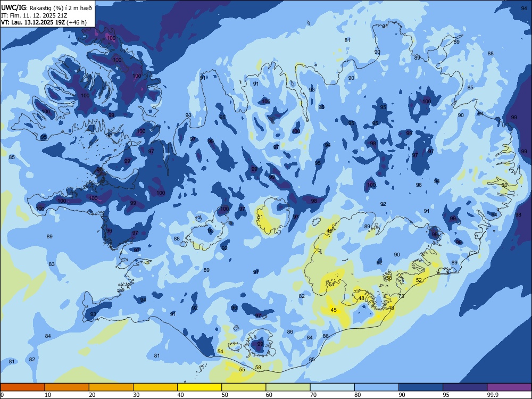Click the 0–10 dark orange legend swatch

(x=22, y=387)
